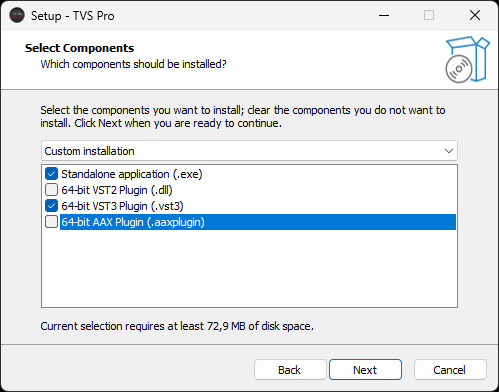Click highlighted 64-bit AAX Plugin (.aaxplugin) row
The height and width of the screenshot is (392, 499).
click(258, 222)
